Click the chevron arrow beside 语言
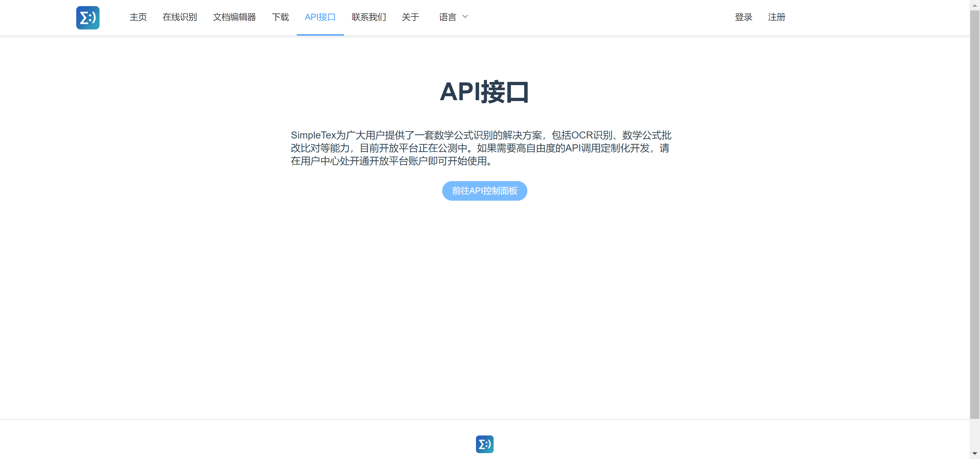Image resolution: width=980 pixels, height=459 pixels. pos(465,17)
